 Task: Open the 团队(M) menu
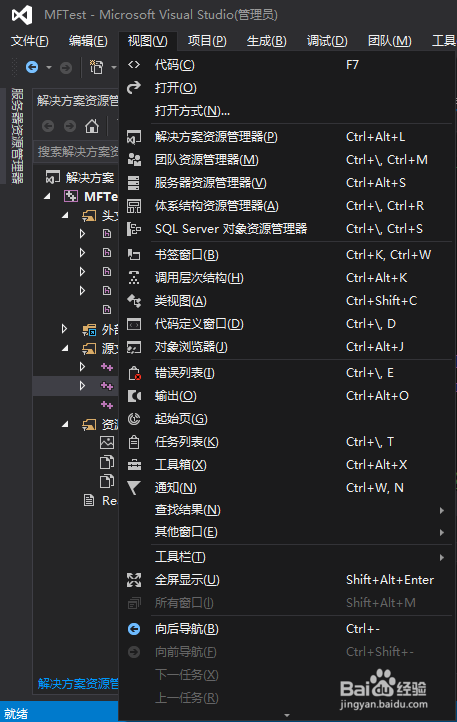389,41
